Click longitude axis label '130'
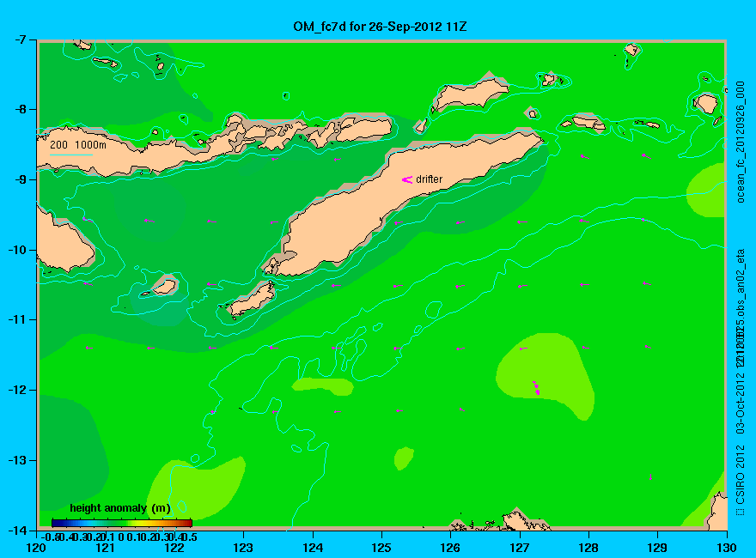 (727, 548)
